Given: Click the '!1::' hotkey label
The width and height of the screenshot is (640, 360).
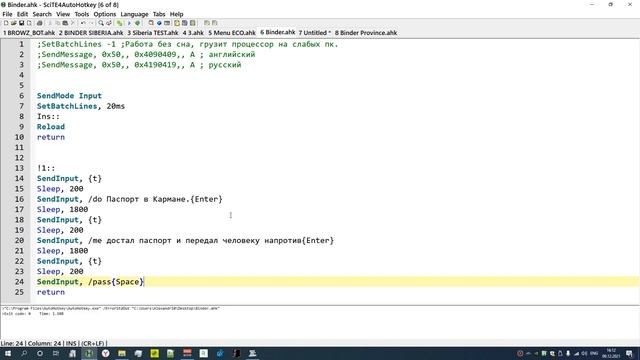Looking at the screenshot, I should click(46, 168).
